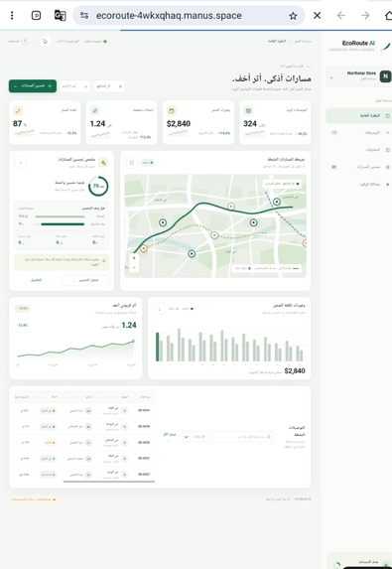Image resolution: width=392 pixels, height=569 pixels.
Task: Click the route icon on the 87% card
Action: point(18,110)
